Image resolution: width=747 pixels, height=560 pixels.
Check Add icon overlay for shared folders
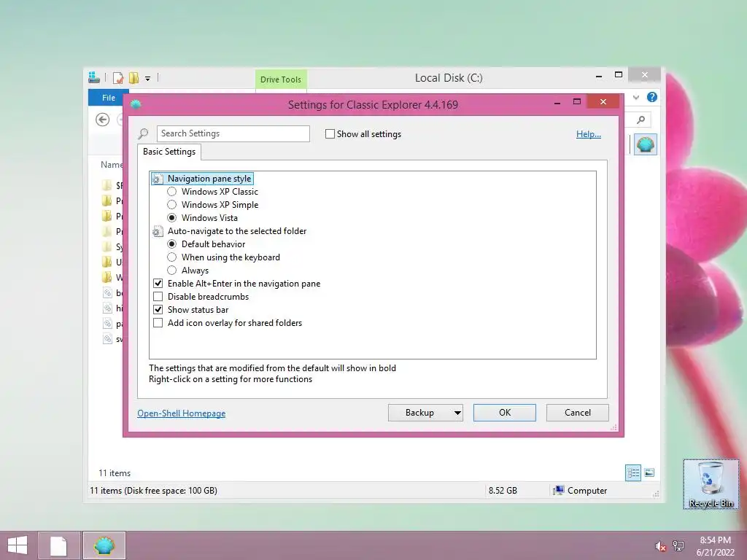pyautogui.click(x=158, y=323)
